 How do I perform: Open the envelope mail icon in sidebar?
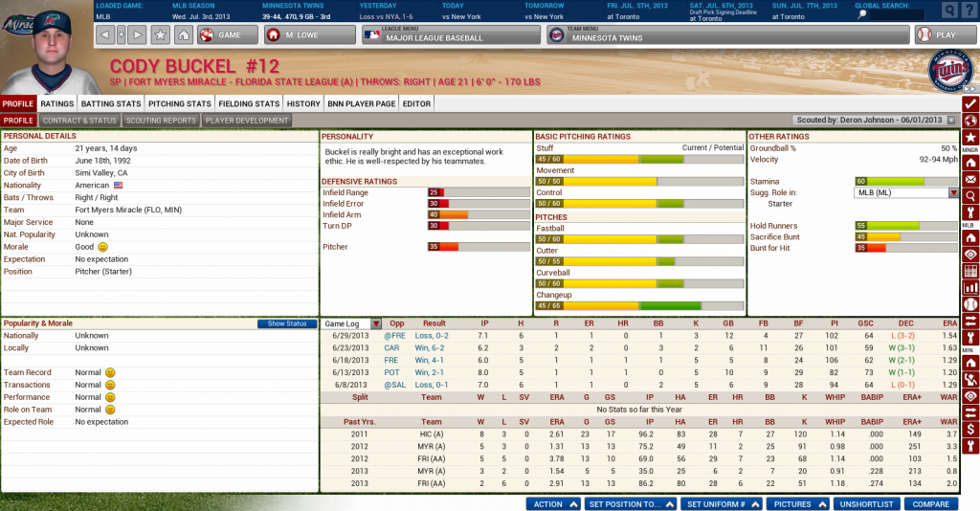coord(970,179)
